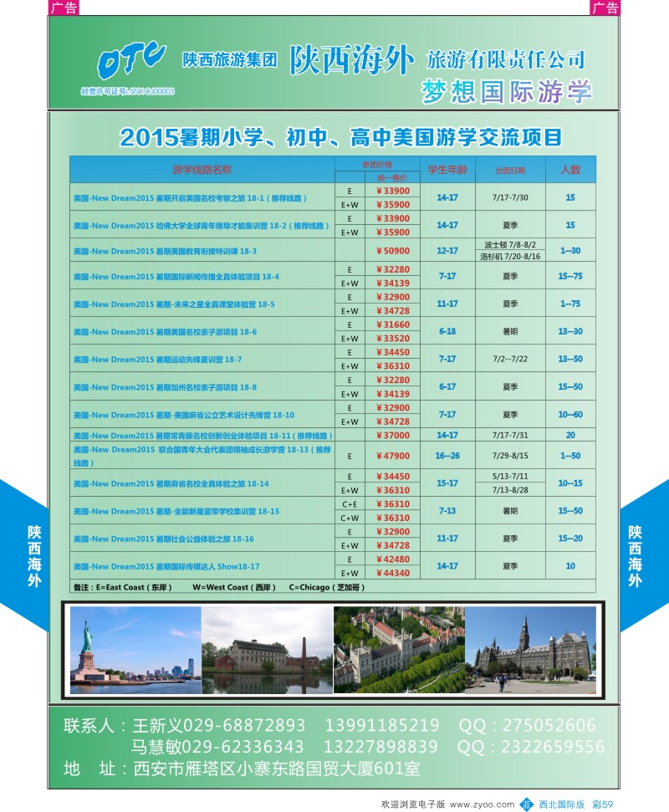
Task: Click the 梦想国际游学 slogan
Action: pos(507,92)
